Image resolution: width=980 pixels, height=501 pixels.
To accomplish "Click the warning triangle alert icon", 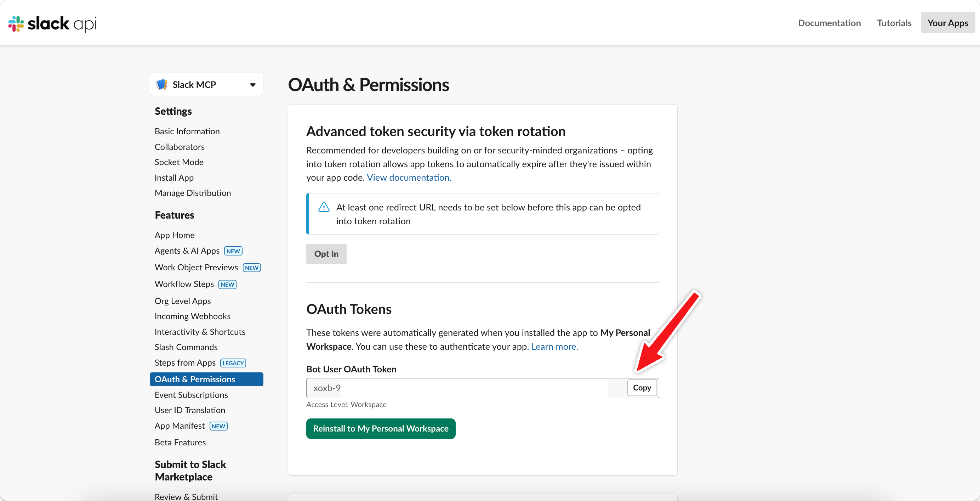I will (324, 207).
